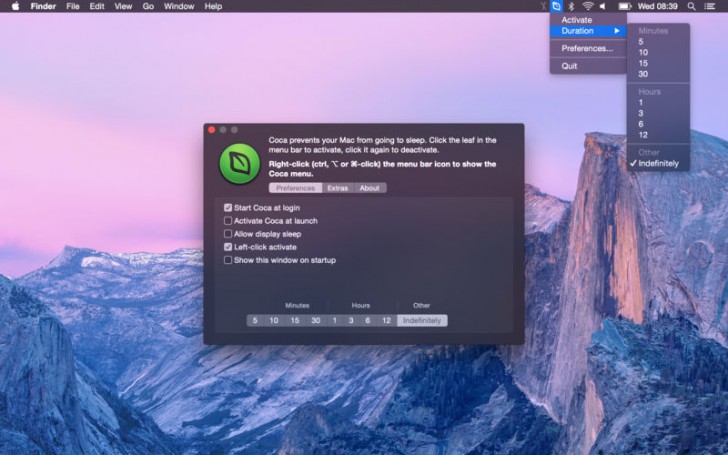Screen dimensions: 728x455
Task: Open the File menu
Action: (x=73, y=6)
